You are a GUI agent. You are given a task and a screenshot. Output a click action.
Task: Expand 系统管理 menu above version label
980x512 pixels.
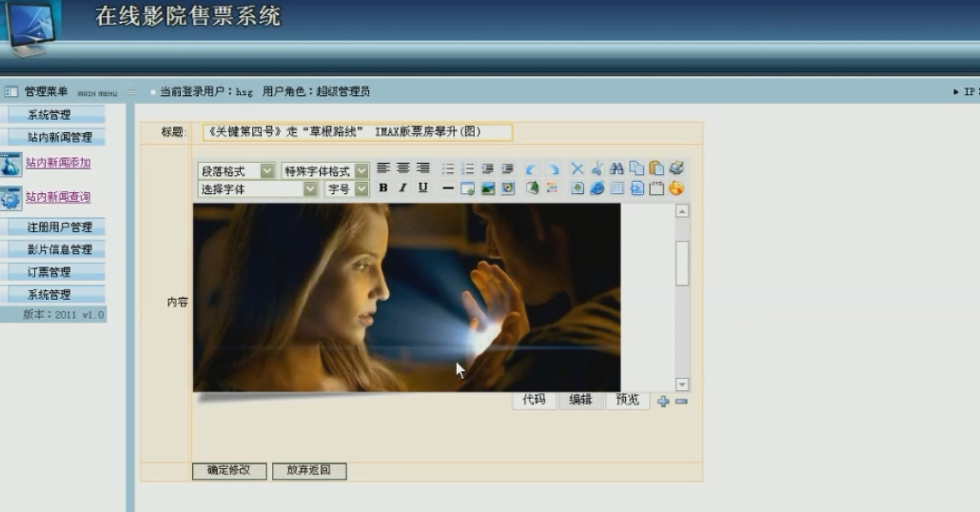pyautogui.click(x=53, y=294)
